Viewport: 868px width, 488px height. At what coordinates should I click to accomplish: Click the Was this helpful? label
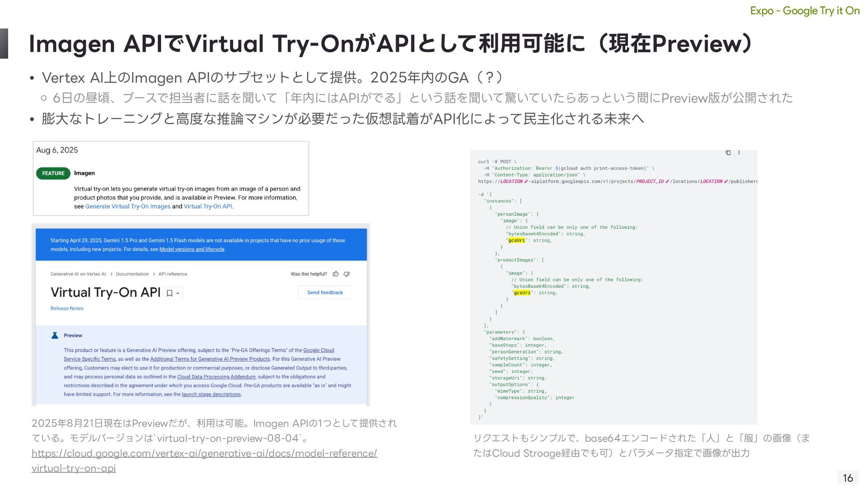309,274
